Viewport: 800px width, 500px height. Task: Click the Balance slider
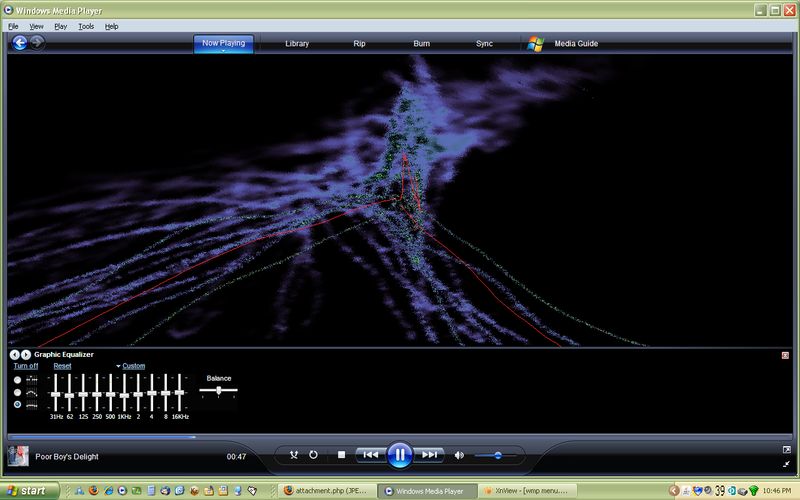(x=218, y=390)
